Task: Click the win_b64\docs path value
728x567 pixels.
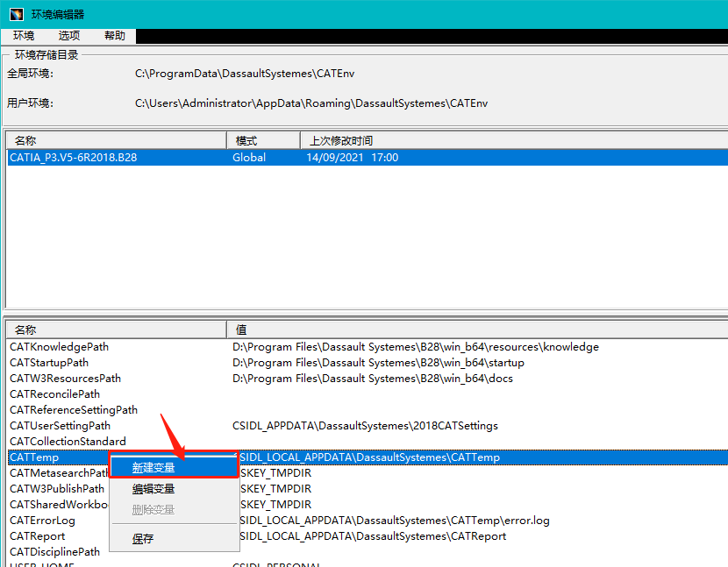Action: (x=373, y=379)
